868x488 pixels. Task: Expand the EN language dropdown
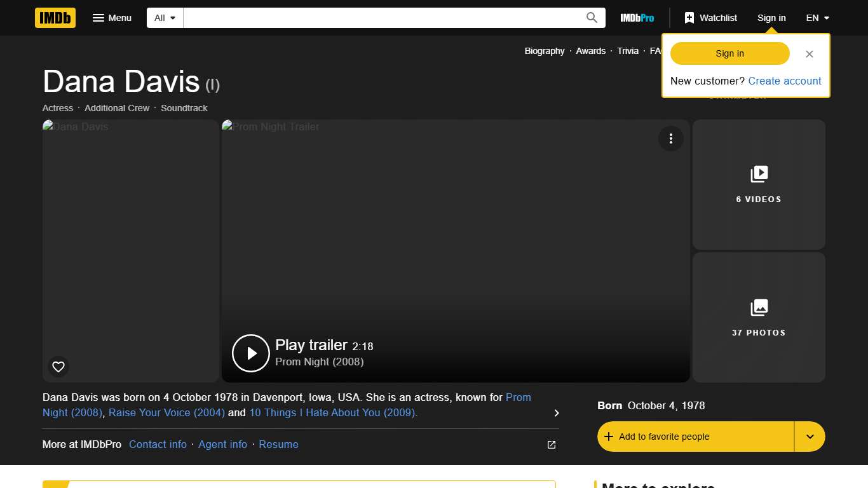coord(817,18)
